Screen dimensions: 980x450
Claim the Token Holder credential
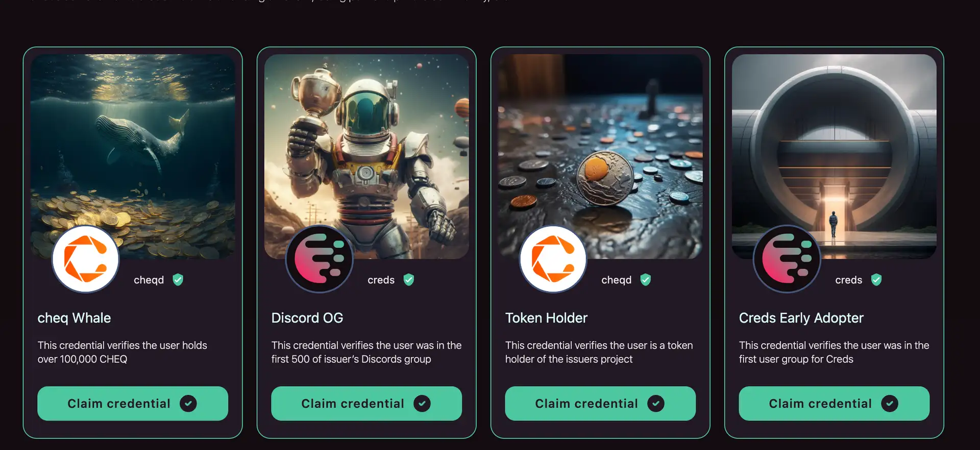600,404
